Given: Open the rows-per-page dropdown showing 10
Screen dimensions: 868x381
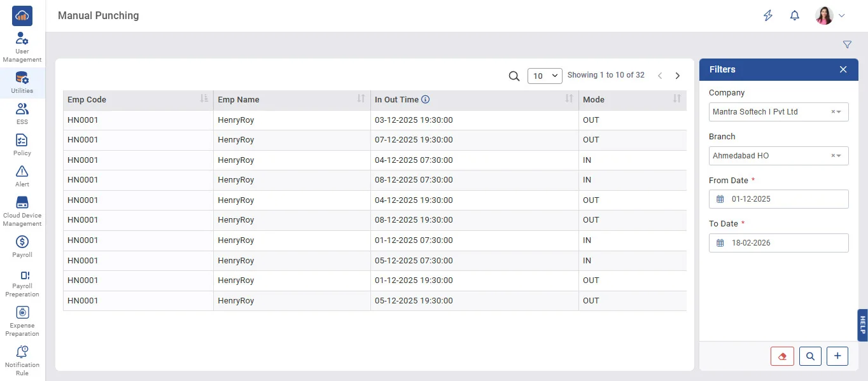Looking at the screenshot, I should [545, 76].
